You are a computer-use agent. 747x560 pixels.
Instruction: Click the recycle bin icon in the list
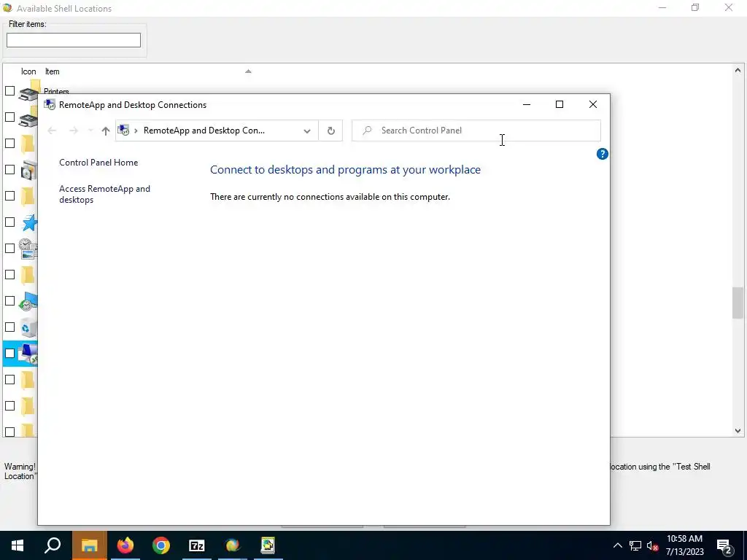(x=28, y=327)
